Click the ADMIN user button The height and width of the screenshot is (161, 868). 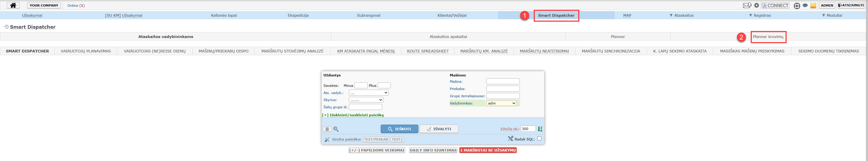point(827,5)
